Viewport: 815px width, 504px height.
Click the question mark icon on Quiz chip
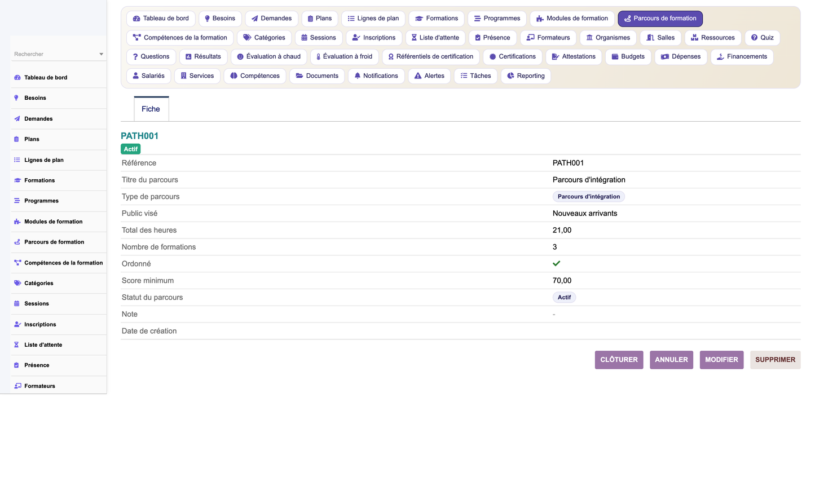754,38
